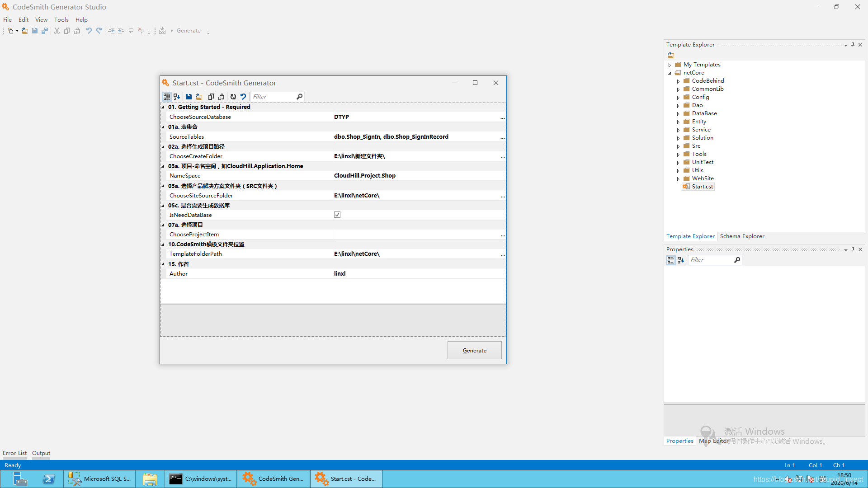Open file icon in main toolbar
Image resolution: width=868 pixels, height=488 pixels.
[x=25, y=31]
